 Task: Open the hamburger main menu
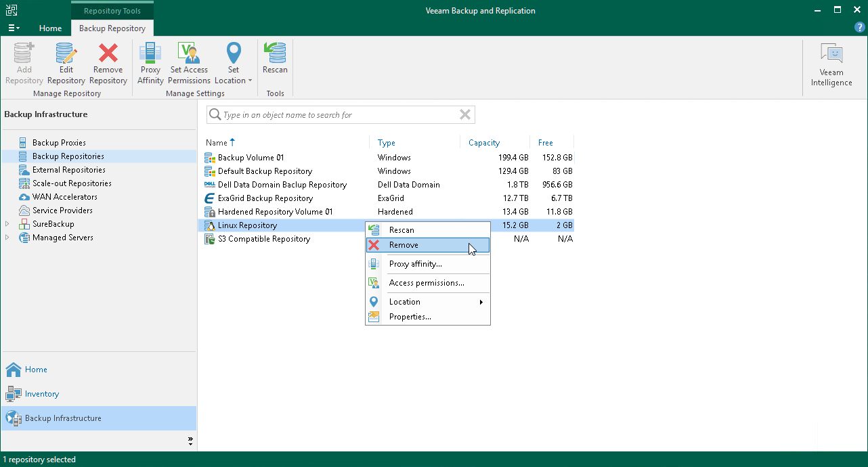tap(13, 27)
